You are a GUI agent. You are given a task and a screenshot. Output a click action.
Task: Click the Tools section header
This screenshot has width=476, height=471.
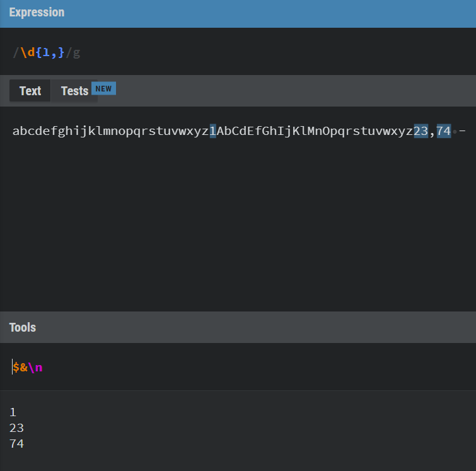[238, 327]
